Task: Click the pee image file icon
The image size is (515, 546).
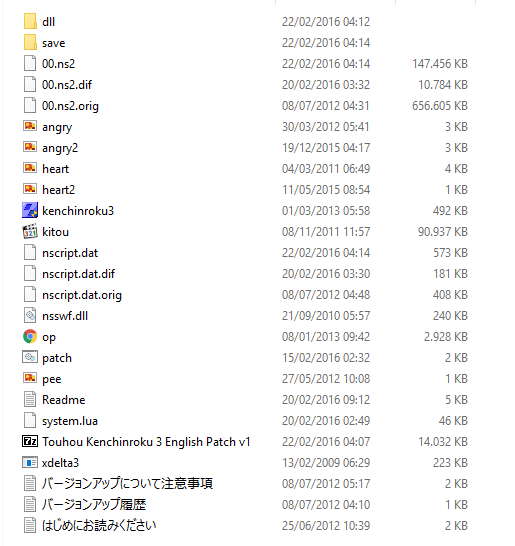Action: pyautogui.click(x=30, y=377)
